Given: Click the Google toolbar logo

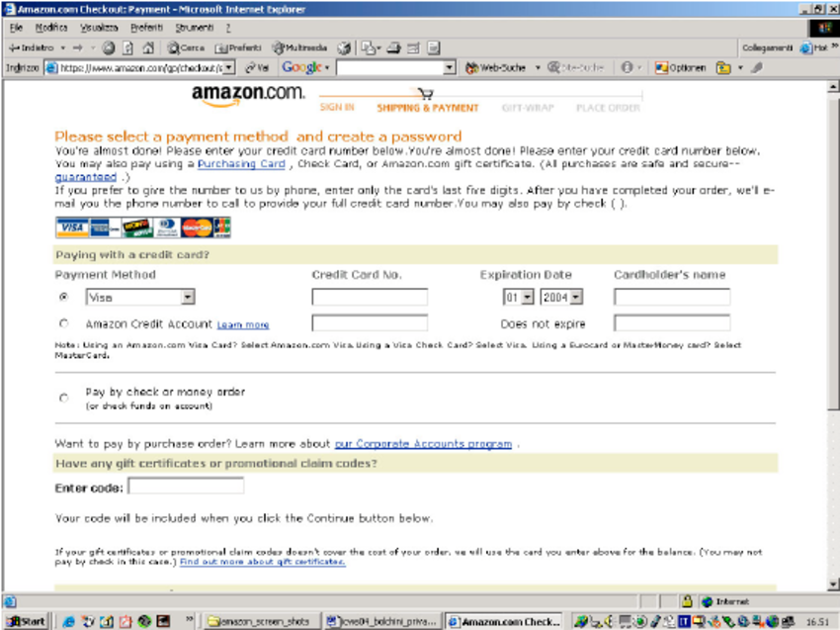Looking at the screenshot, I should coord(301,67).
